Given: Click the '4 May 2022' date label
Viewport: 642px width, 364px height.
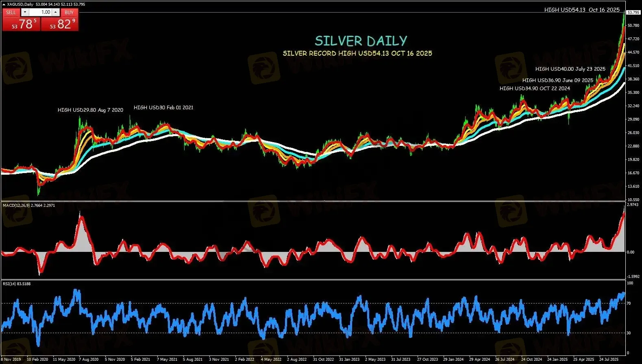Looking at the screenshot, I should click(271, 360).
